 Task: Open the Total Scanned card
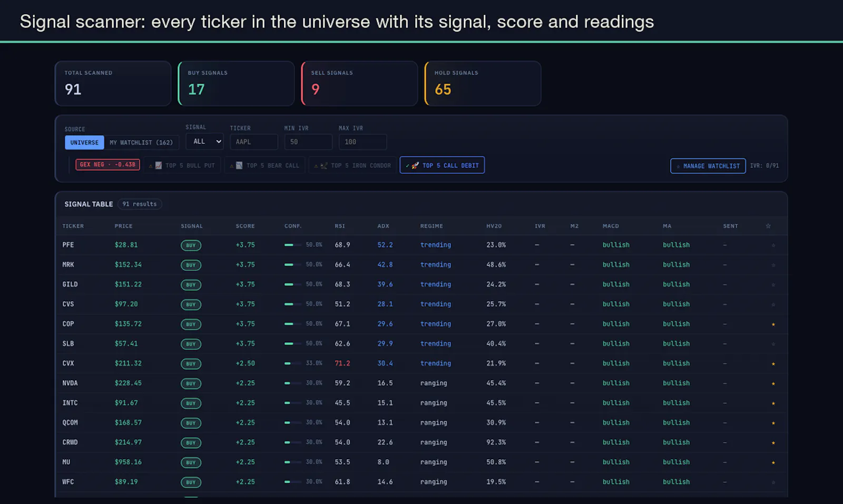click(x=113, y=83)
